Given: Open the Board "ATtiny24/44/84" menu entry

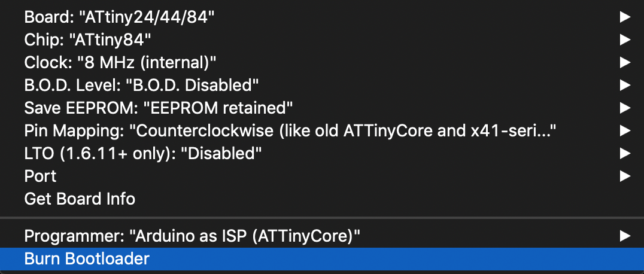Looking at the screenshot, I should [x=120, y=17].
